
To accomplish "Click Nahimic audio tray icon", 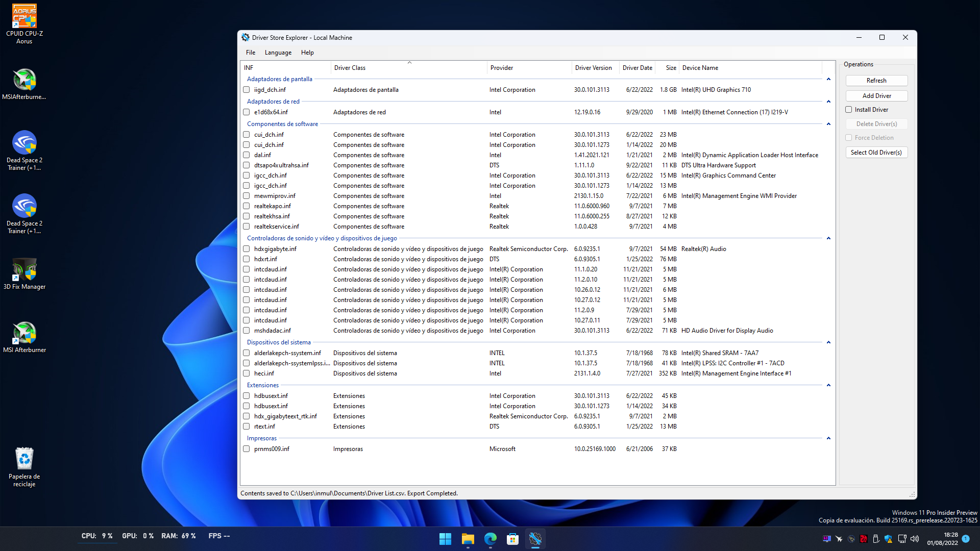I will pos(851,539).
